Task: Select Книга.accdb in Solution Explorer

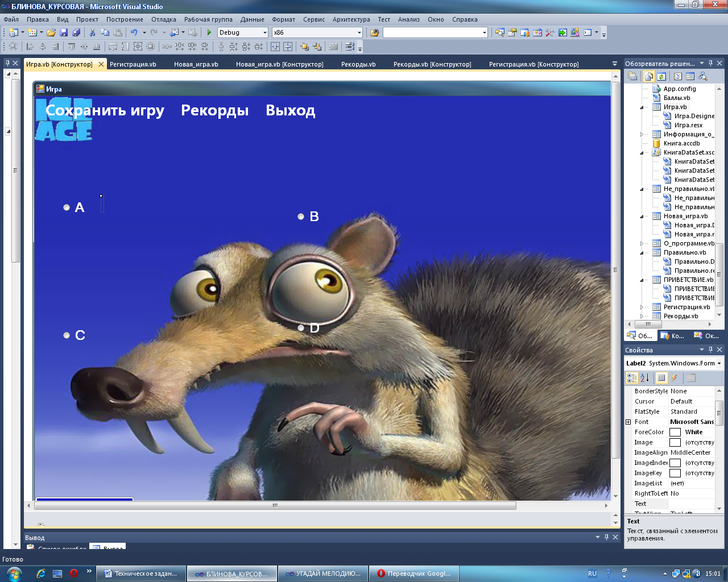Action: [x=681, y=143]
